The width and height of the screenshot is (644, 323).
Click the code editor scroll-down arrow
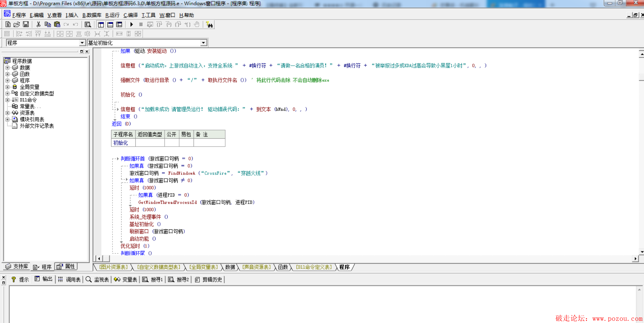(642, 252)
